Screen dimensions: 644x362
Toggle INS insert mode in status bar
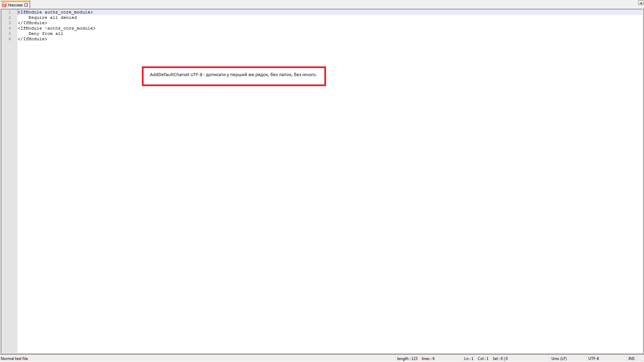[631, 359]
